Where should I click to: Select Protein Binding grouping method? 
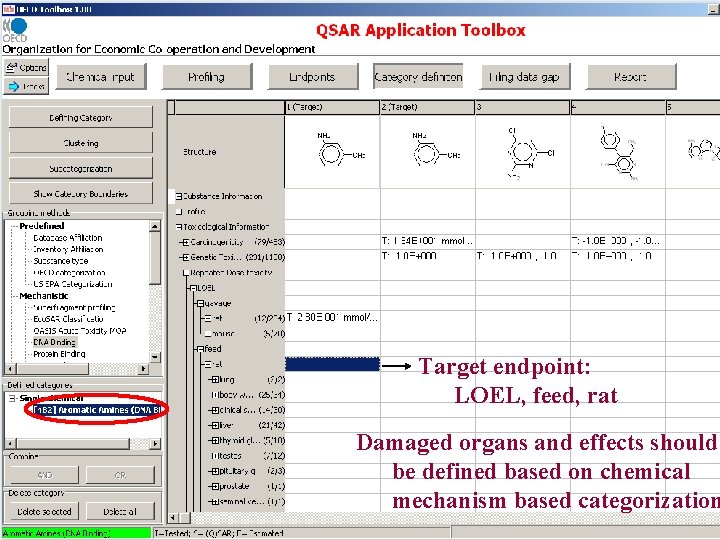coord(59,354)
